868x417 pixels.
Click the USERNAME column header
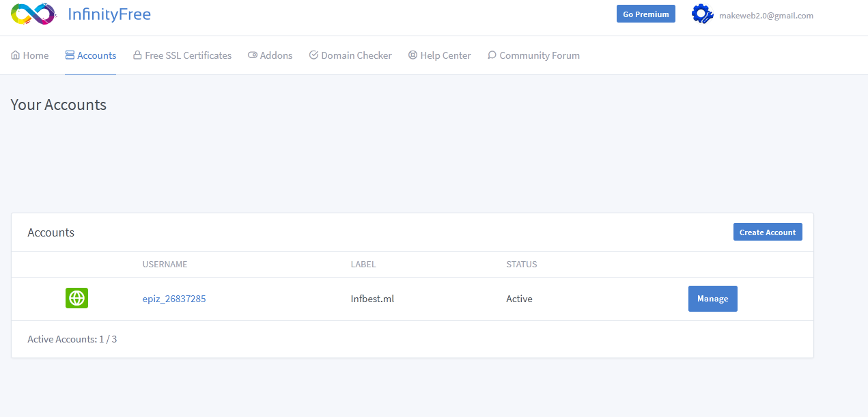[165, 265]
